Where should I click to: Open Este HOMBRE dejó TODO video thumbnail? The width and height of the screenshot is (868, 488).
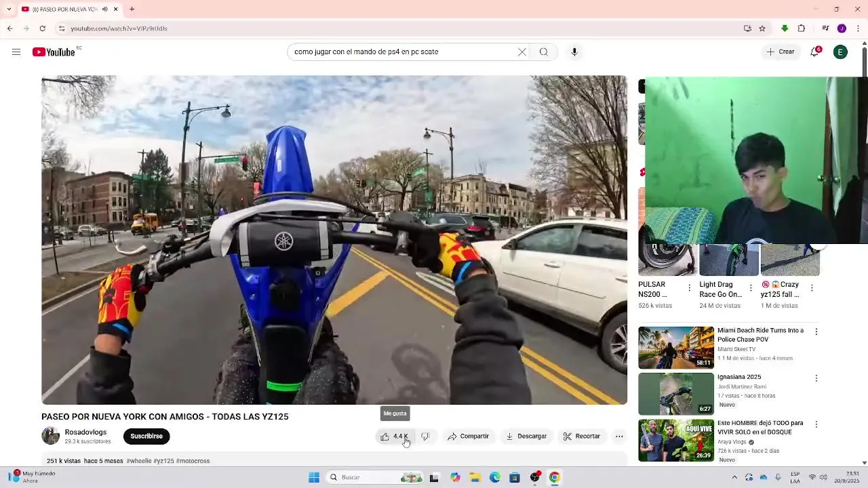coord(676,440)
